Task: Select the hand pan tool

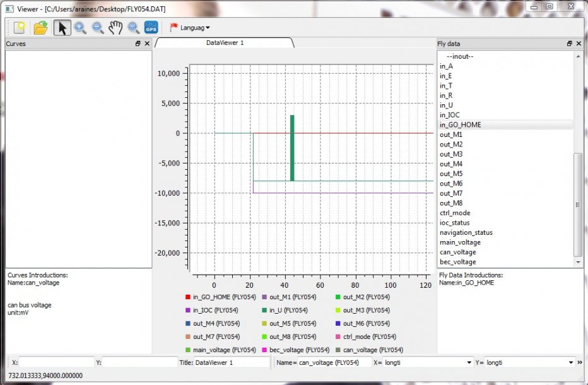Action: coord(115,27)
